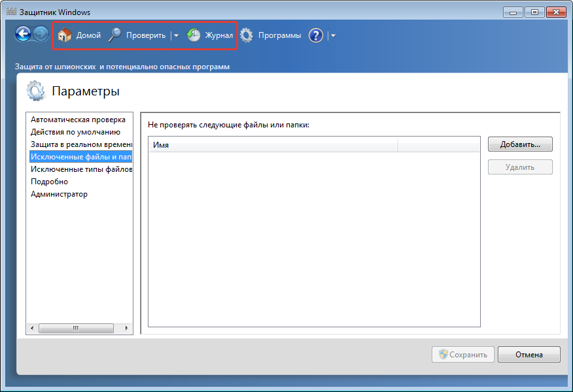573x392 pixels.
Task: Click the scrollbar right arrow in settings list
Action: [126, 328]
